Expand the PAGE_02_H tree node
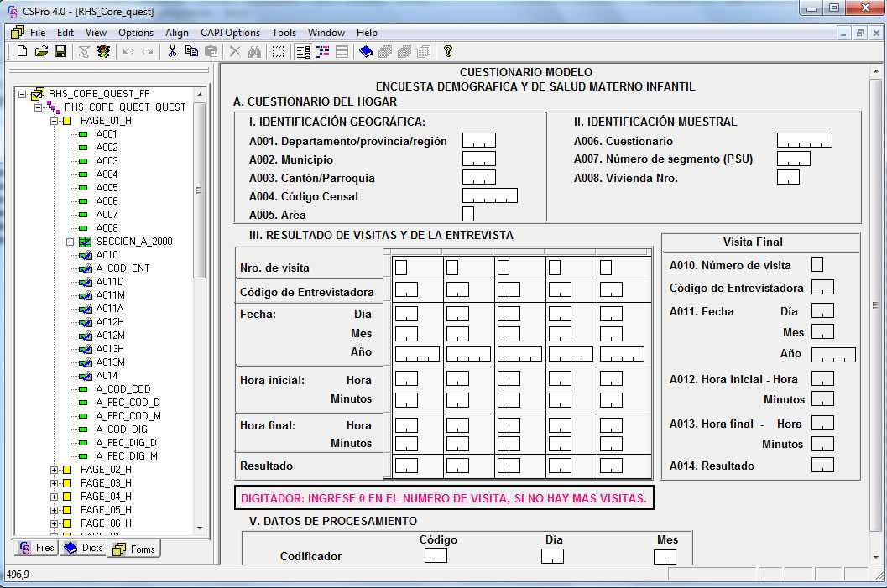 [54, 470]
